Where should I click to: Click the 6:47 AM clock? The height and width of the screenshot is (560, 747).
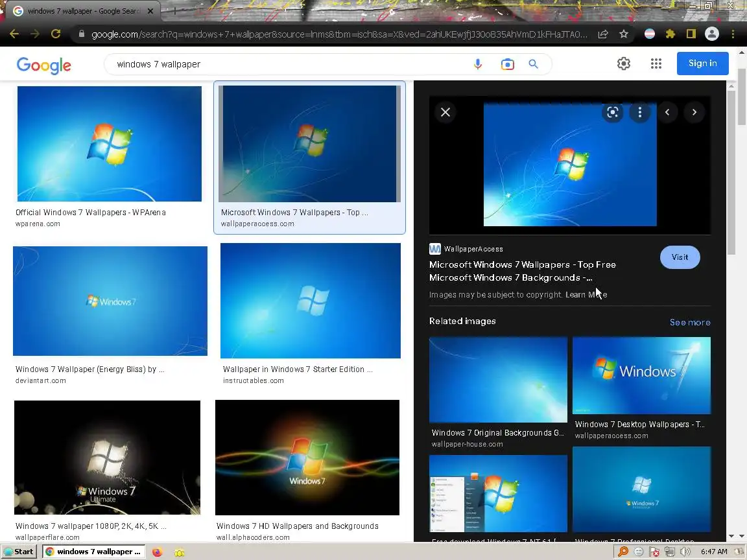pyautogui.click(x=714, y=552)
